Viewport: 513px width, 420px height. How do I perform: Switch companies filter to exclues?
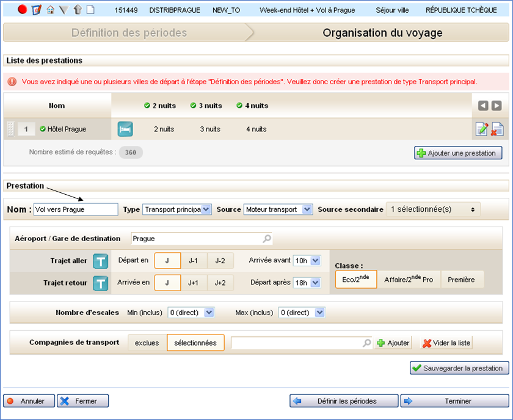pos(147,342)
